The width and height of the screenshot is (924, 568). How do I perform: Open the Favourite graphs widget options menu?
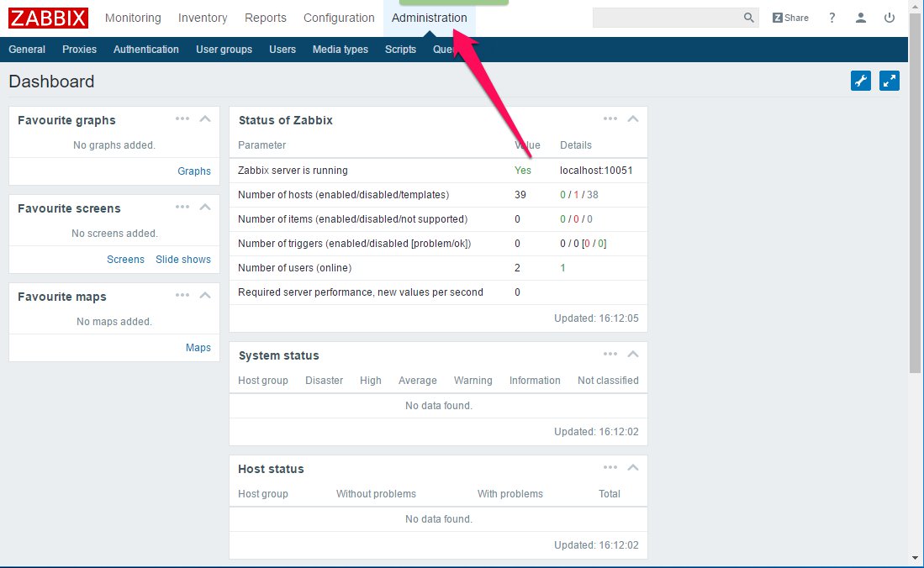tap(182, 119)
